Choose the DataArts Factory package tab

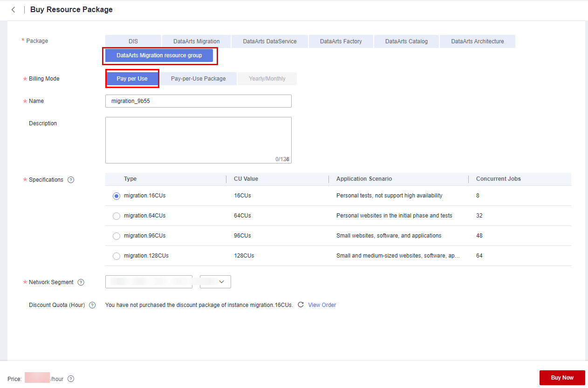point(341,41)
